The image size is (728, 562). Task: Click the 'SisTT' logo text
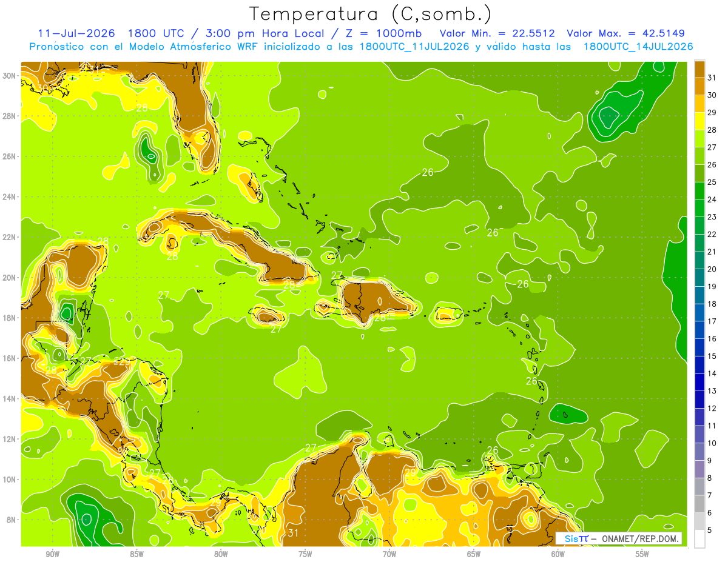(x=576, y=538)
